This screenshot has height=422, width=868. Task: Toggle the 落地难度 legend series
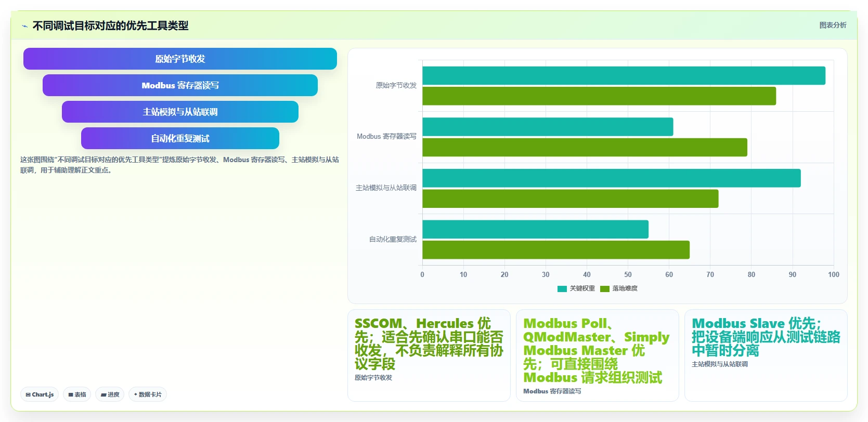click(619, 288)
